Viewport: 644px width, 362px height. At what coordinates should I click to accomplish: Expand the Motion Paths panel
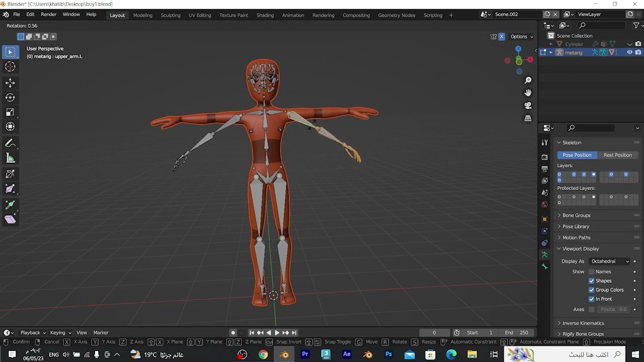point(577,238)
